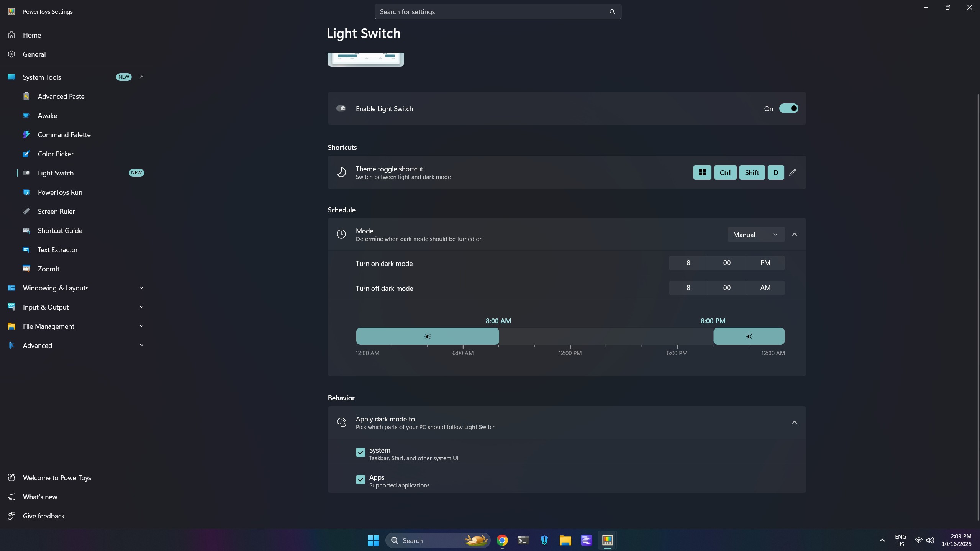Open the ZoomIt sidebar entry

(x=48, y=269)
